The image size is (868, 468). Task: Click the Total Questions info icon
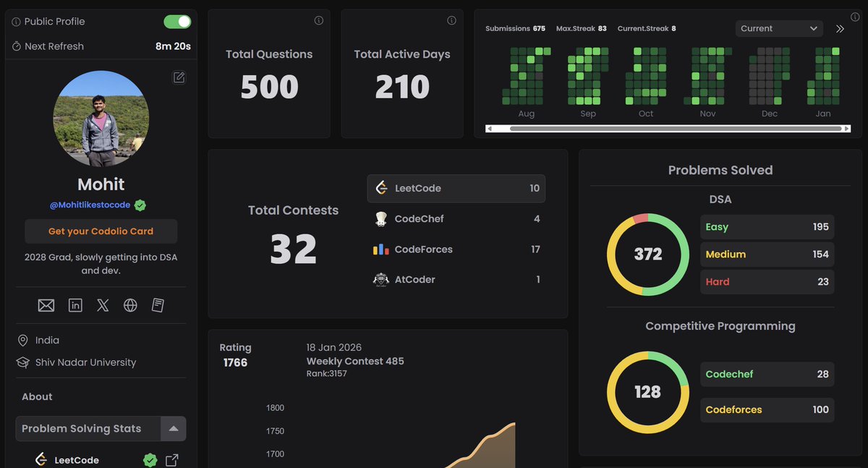[318, 20]
